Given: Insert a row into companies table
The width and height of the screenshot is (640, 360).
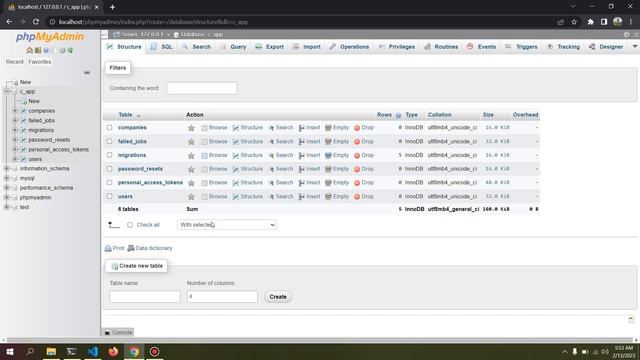Looking at the screenshot, I should tap(309, 128).
